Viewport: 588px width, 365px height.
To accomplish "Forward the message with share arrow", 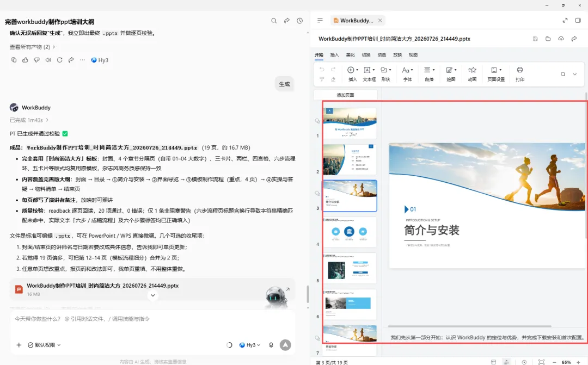I will tap(71, 60).
